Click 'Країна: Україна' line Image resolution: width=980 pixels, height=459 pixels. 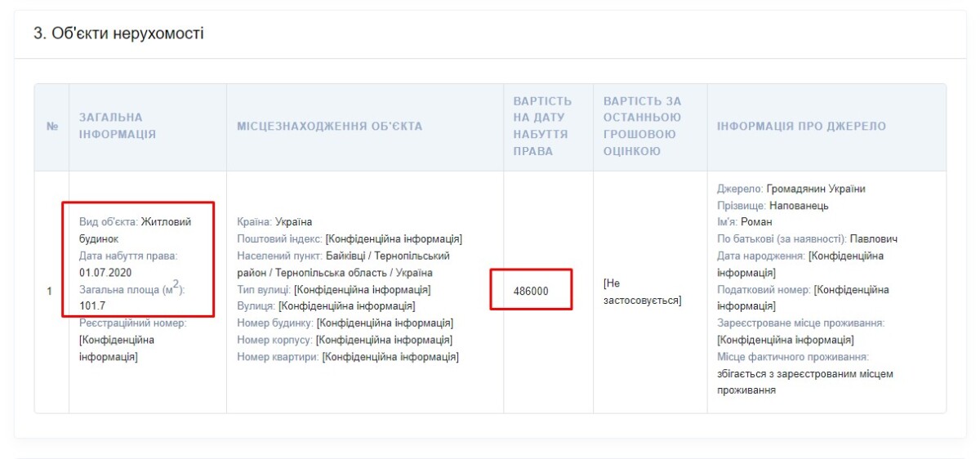tap(274, 222)
